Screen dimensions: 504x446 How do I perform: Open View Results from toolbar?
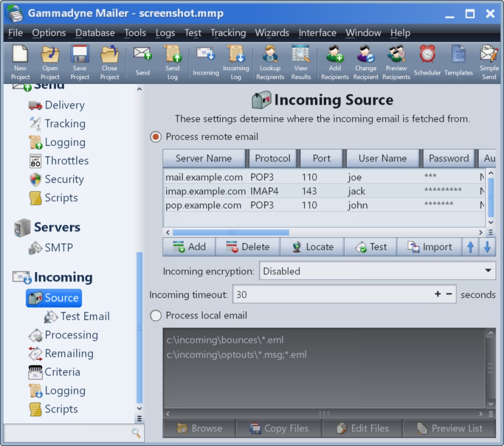click(301, 62)
